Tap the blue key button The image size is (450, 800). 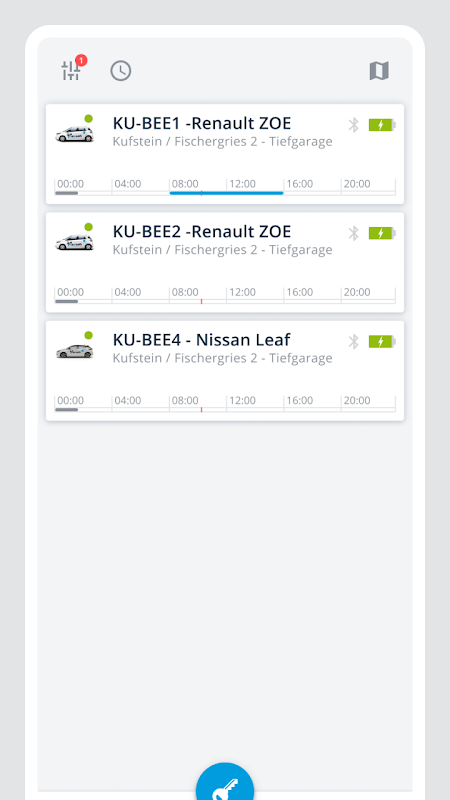tap(225, 782)
